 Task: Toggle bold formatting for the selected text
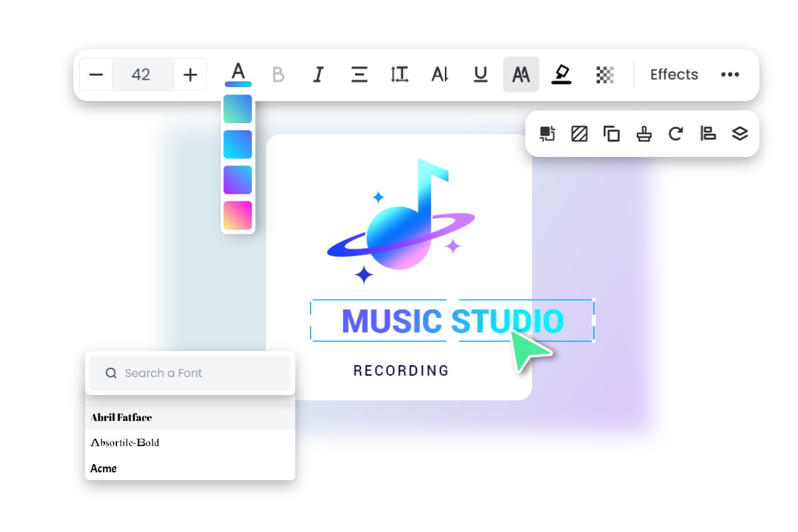click(278, 74)
